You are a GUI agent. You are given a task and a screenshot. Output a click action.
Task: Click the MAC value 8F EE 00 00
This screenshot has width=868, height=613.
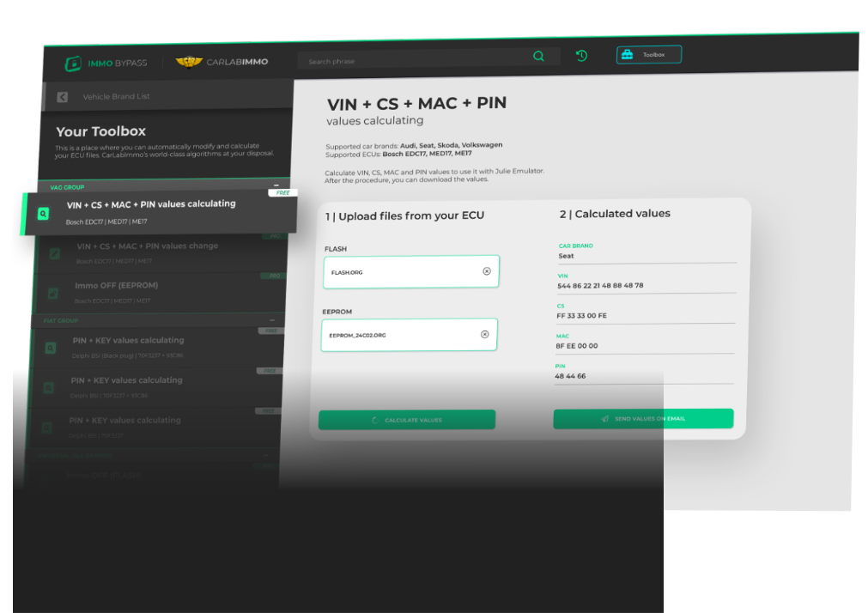click(576, 345)
